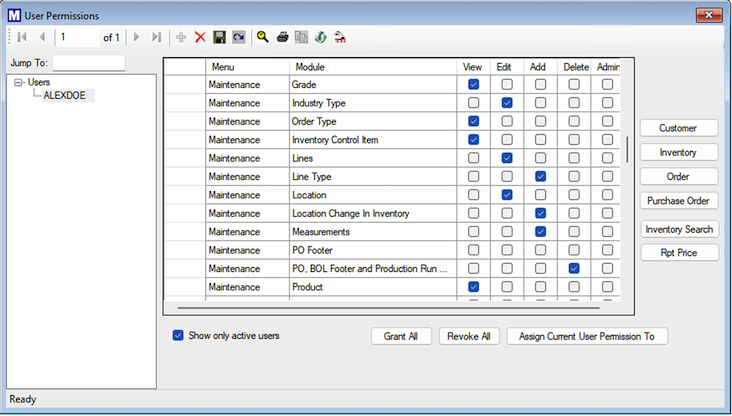This screenshot has width=732, height=416.
Task: Save changes with the floppy disk icon
Action: click(219, 37)
